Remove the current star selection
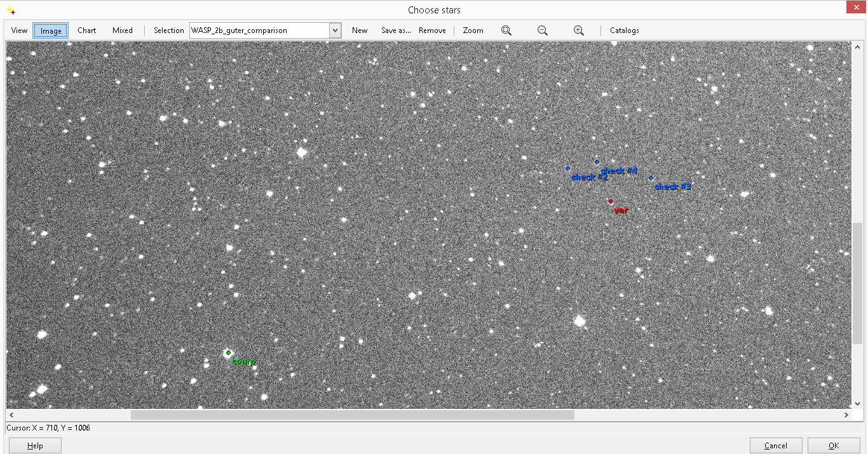Viewport: 868px width, 454px height. click(x=432, y=30)
